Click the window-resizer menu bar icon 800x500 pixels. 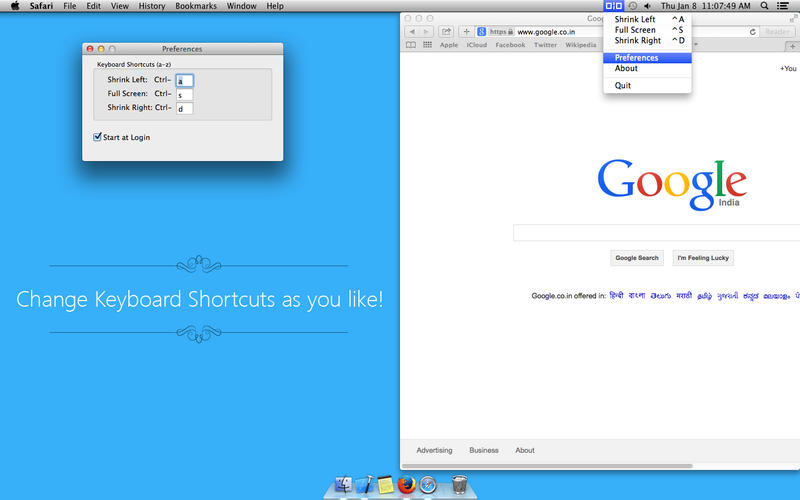point(613,6)
